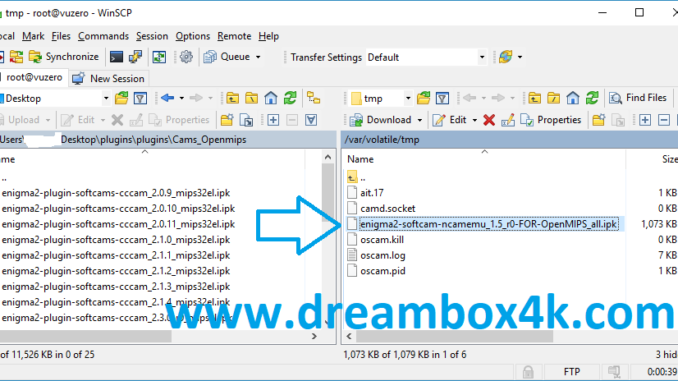Expand the local Desktop drive dropdown
The width and height of the screenshot is (678, 381).
tap(106, 99)
